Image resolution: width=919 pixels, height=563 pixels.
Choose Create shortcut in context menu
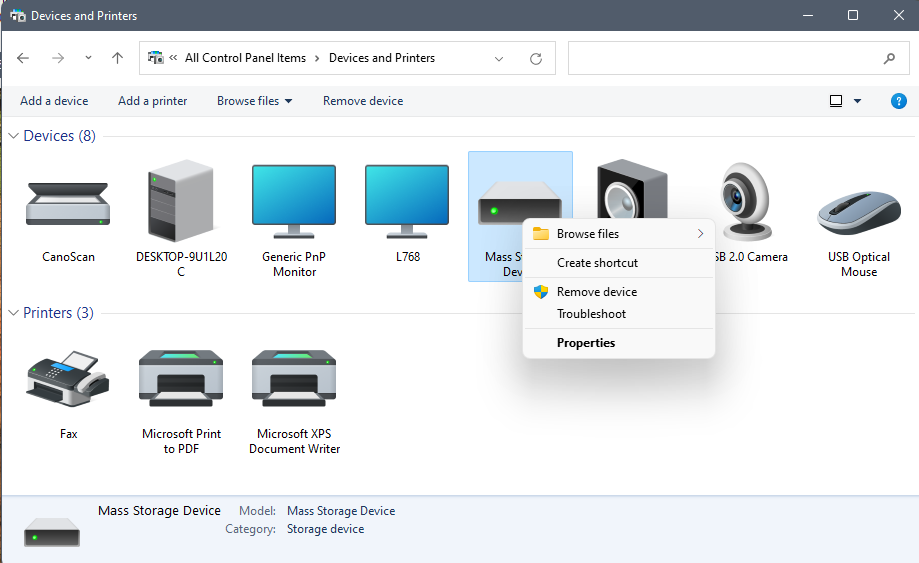618,263
